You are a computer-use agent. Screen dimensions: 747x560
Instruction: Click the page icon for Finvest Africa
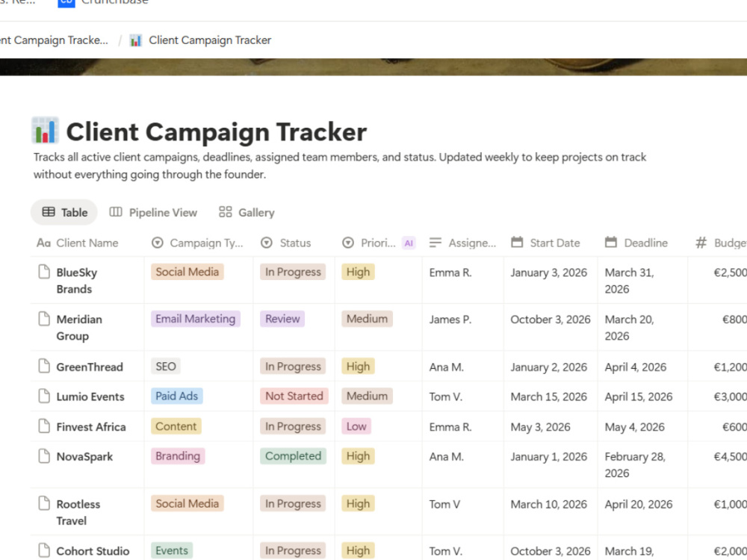(x=44, y=426)
